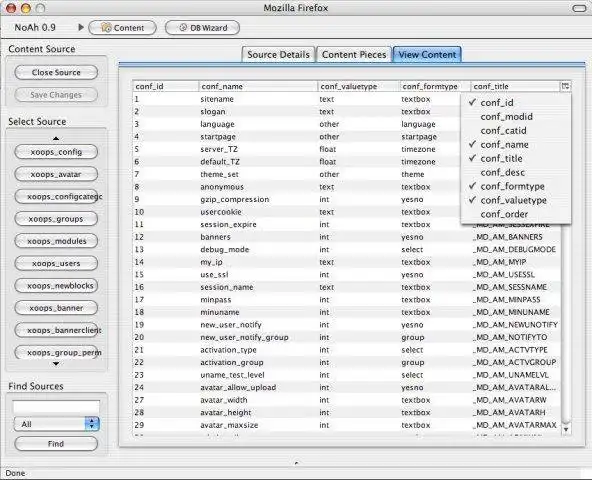Click the Find button
Image resolution: width=592 pixels, height=480 pixels.
(56, 444)
